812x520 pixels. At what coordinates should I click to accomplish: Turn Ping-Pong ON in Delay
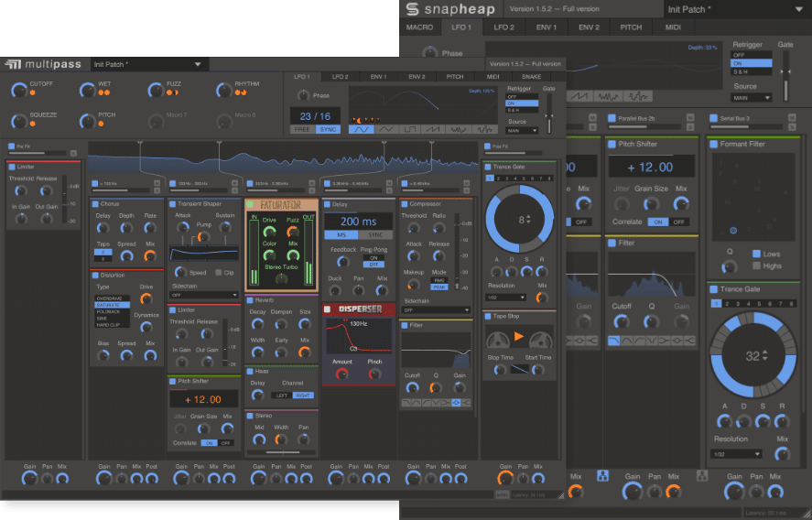374,257
